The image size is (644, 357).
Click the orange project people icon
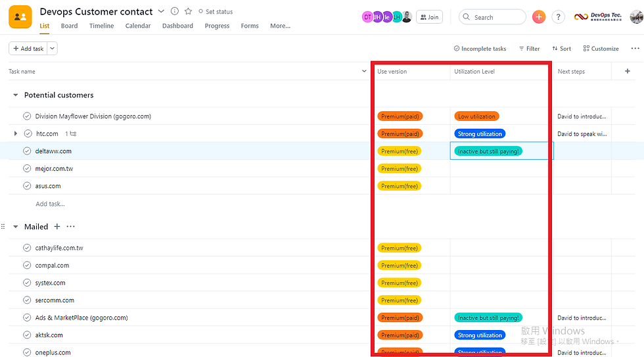tap(20, 17)
